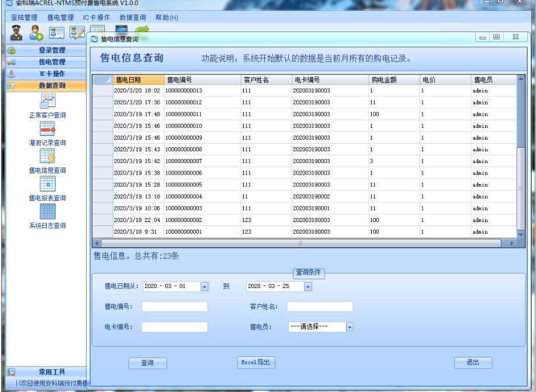
Task: Click the 退出 button
Action: click(x=473, y=362)
